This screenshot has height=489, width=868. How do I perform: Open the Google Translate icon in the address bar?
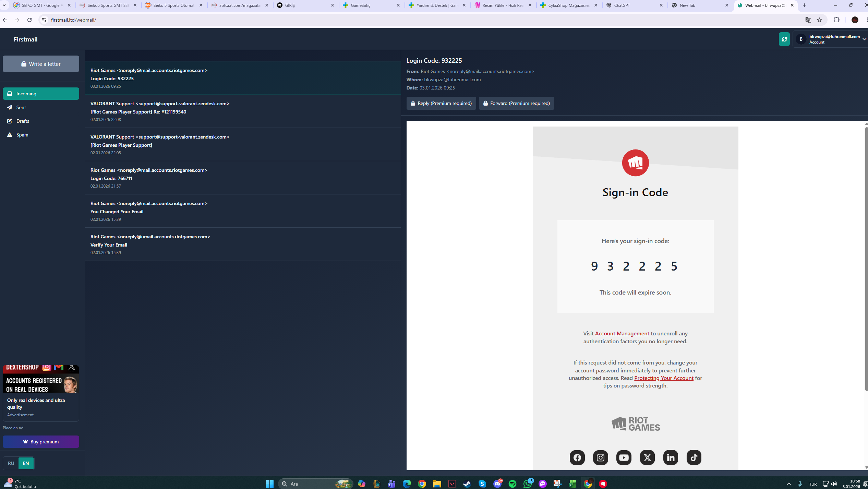[808, 20]
